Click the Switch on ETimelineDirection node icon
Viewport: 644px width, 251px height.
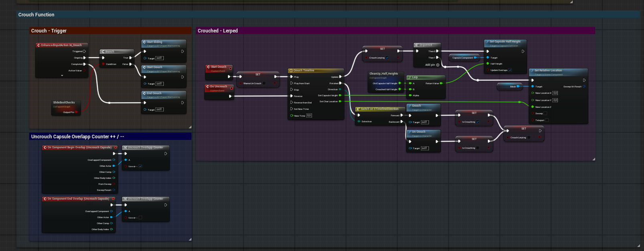(358, 109)
